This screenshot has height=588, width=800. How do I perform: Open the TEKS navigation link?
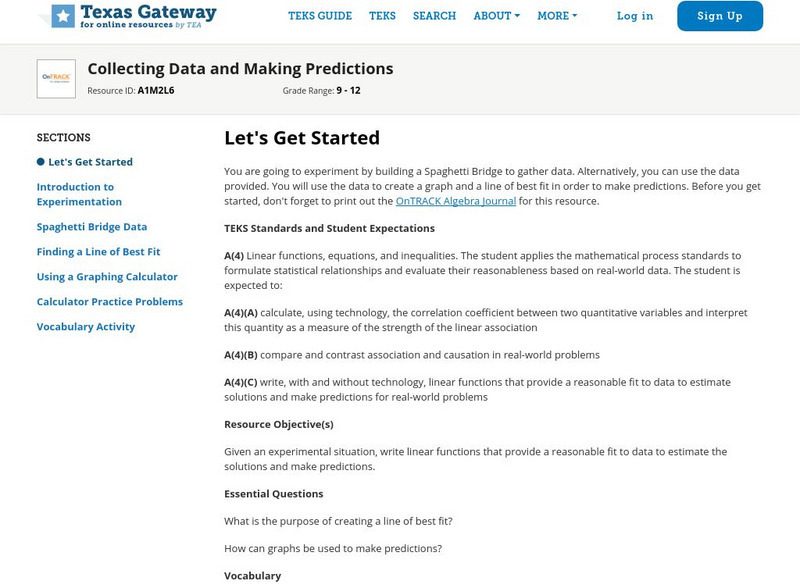point(382,16)
